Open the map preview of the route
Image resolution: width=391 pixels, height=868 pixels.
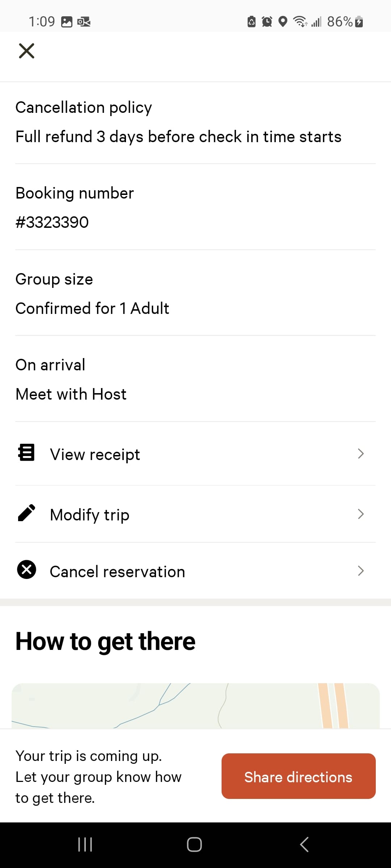[195, 706]
